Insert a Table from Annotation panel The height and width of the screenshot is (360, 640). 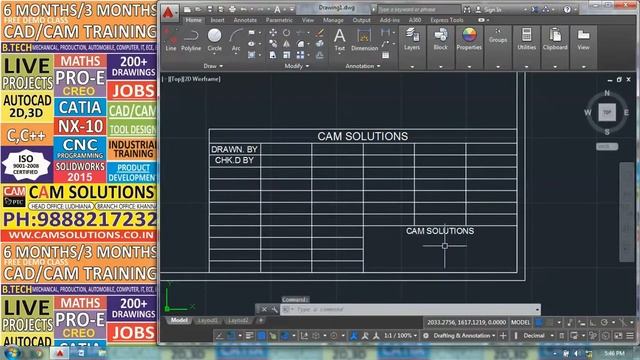385,55
